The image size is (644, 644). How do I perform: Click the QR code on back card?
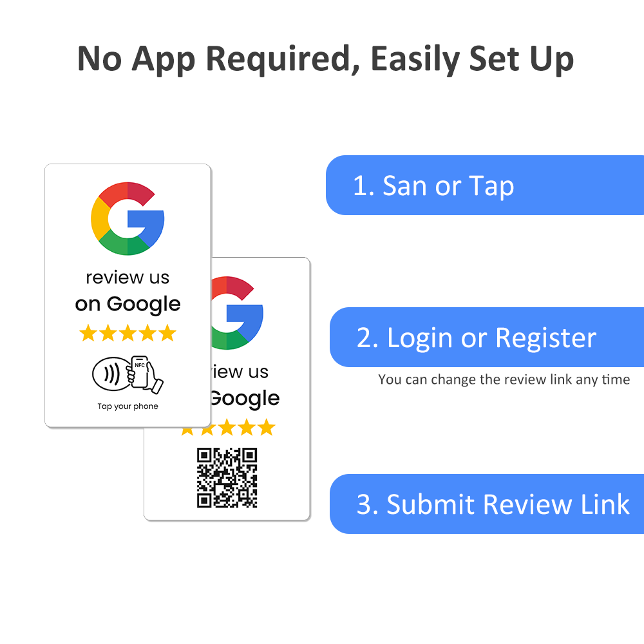pos(227,478)
